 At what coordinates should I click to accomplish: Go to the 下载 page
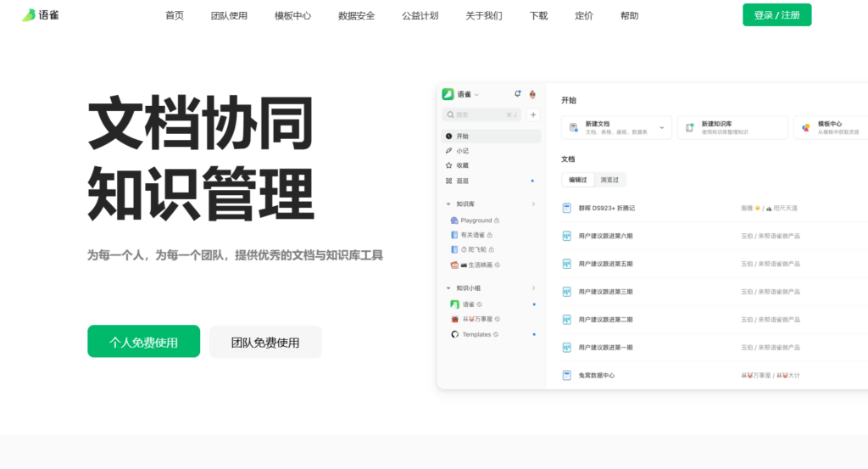click(538, 15)
